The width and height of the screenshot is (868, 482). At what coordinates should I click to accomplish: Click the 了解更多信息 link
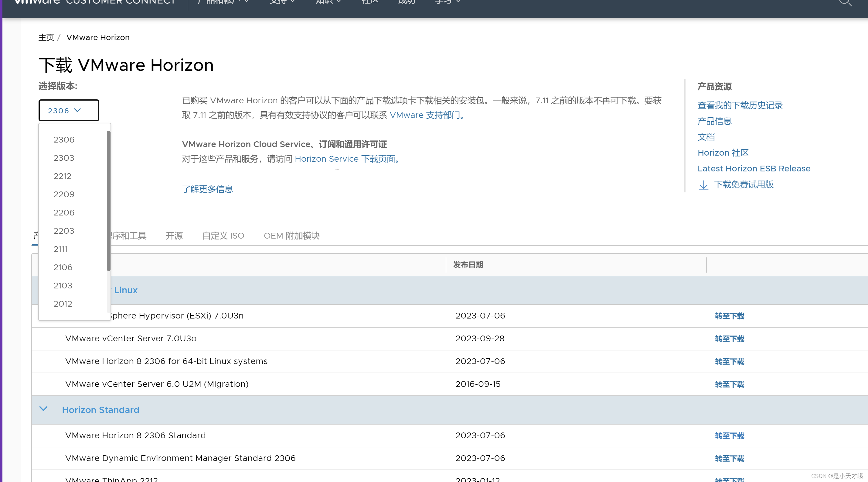207,189
